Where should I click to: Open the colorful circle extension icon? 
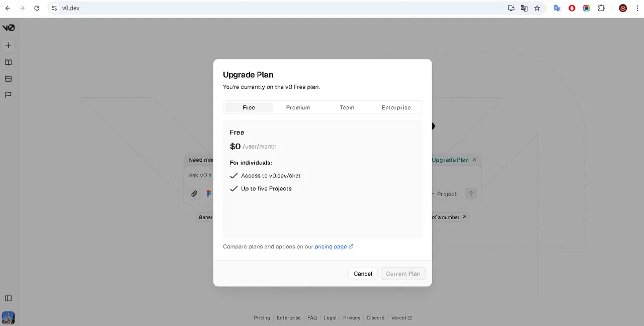587,8
